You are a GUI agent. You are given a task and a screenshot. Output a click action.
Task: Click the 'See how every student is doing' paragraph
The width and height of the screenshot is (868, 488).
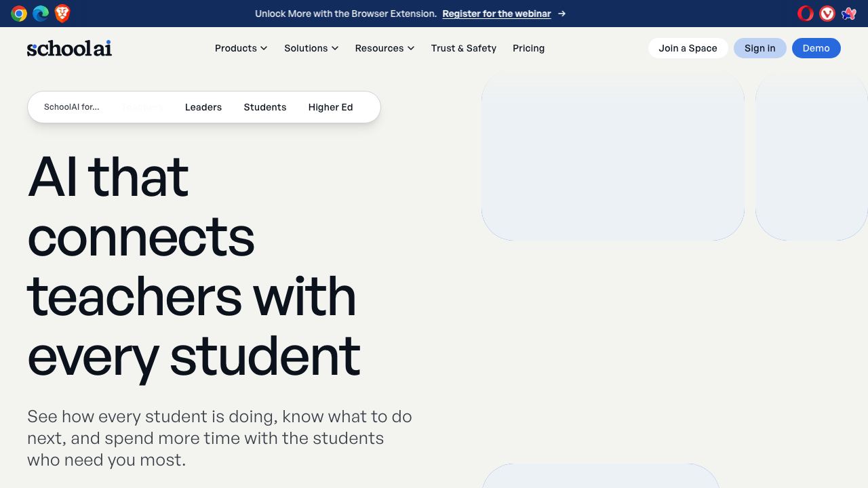coord(220,438)
